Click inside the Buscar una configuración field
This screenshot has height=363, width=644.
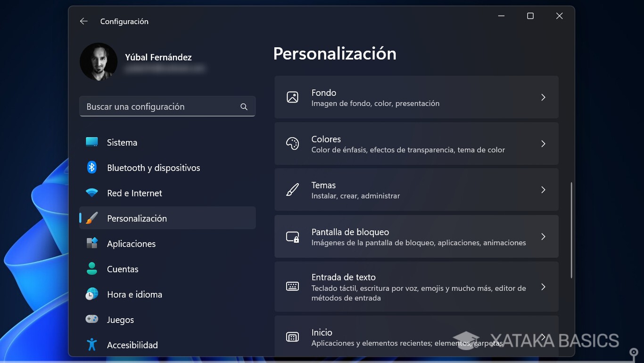[x=156, y=107]
